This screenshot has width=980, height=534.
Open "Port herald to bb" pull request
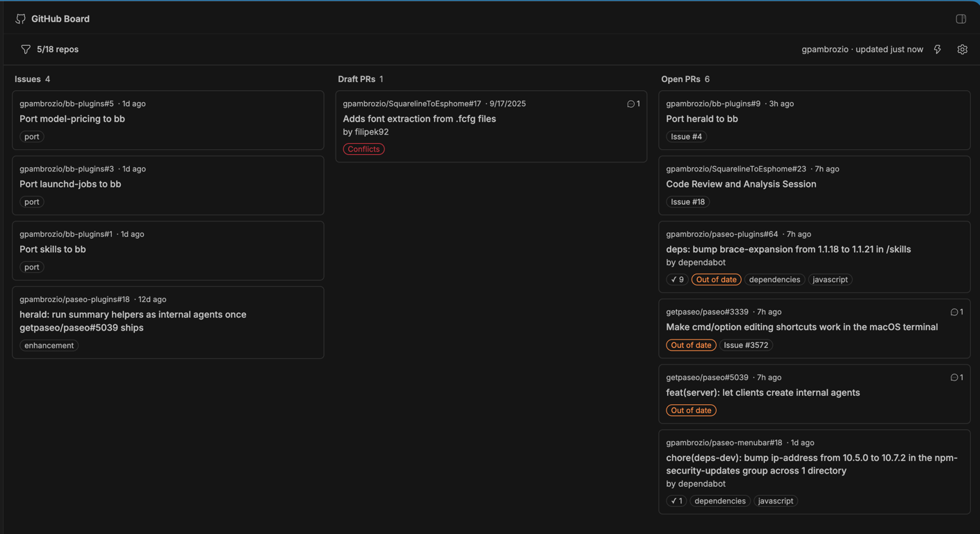click(x=702, y=119)
